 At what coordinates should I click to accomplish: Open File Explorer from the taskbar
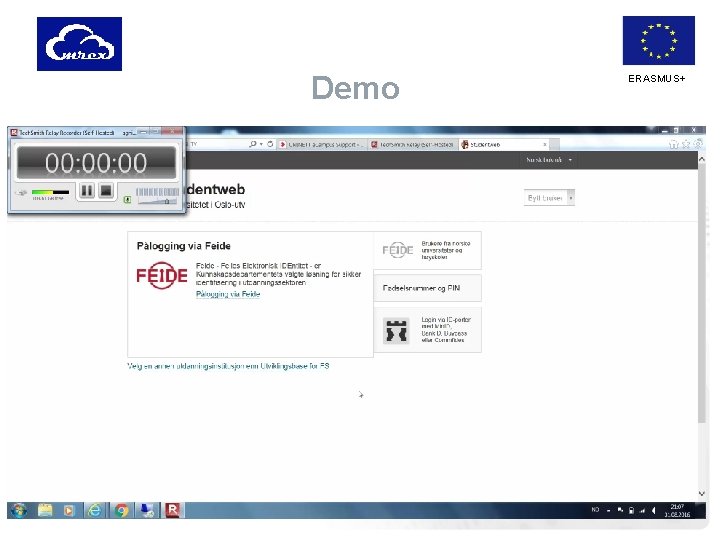click(45, 510)
